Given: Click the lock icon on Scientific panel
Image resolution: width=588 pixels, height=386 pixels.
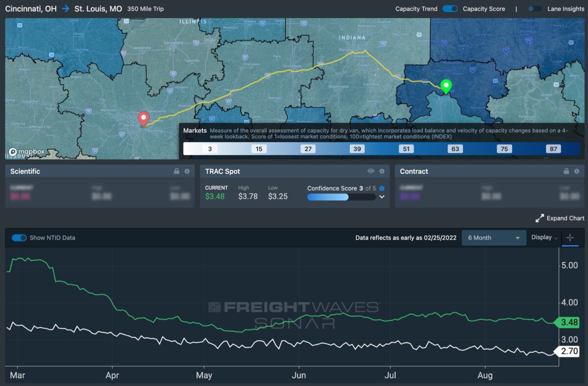Looking at the screenshot, I should click(177, 171).
